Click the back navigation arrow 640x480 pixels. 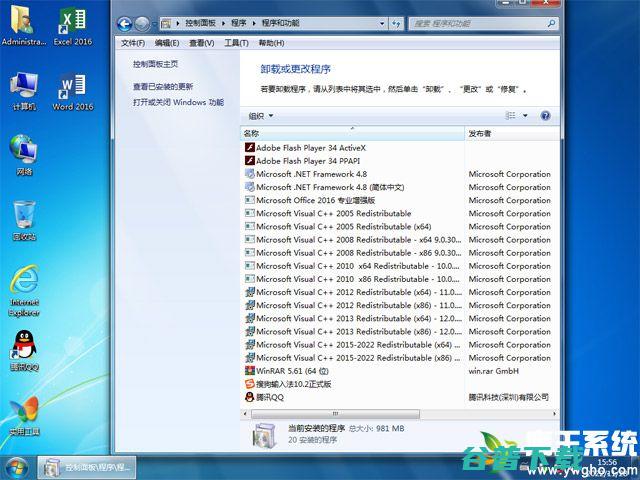124,24
